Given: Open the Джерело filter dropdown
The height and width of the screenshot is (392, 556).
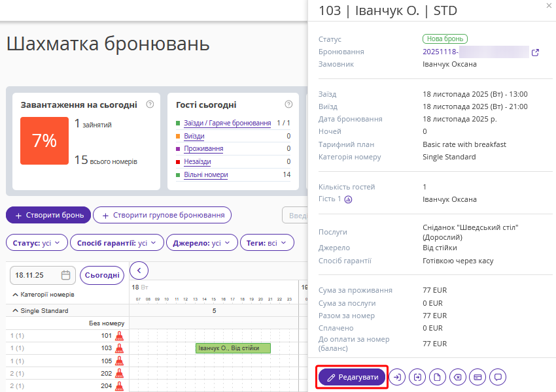Looking at the screenshot, I should pos(201,243).
